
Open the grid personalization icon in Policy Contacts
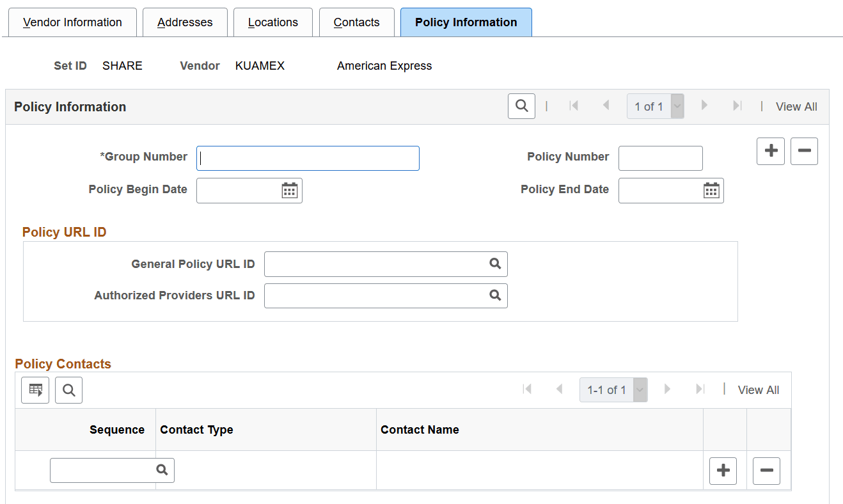pyautogui.click(x=35, y=390)
